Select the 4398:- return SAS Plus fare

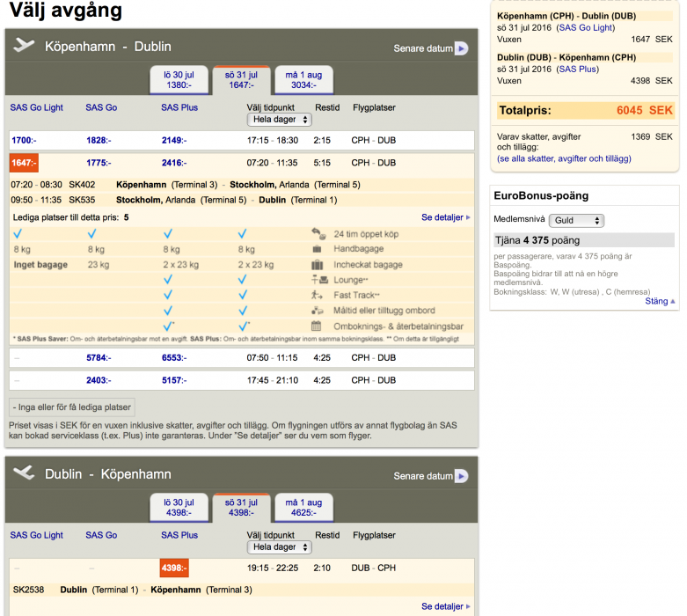pos(173,568)
